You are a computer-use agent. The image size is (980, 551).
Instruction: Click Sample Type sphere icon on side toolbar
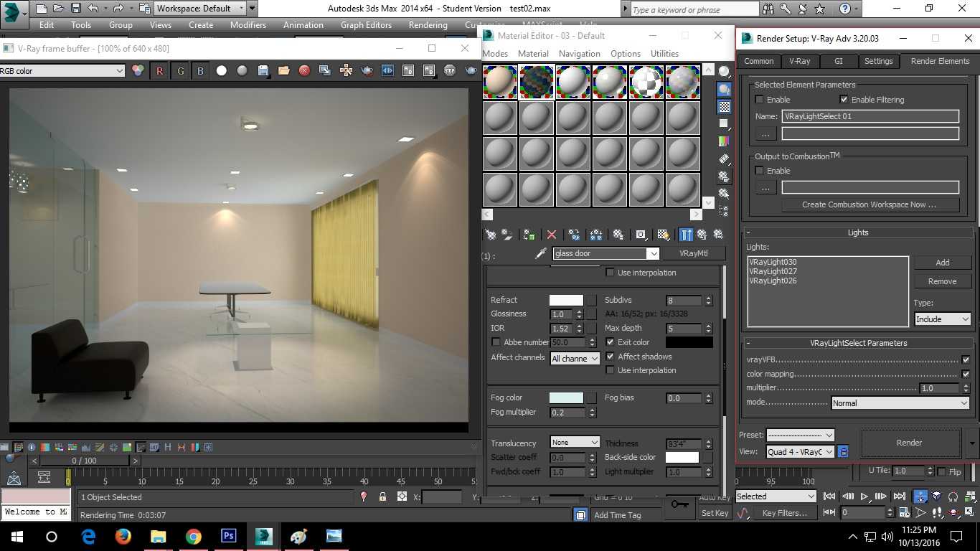pyautogui.click(x=725, y=72)
